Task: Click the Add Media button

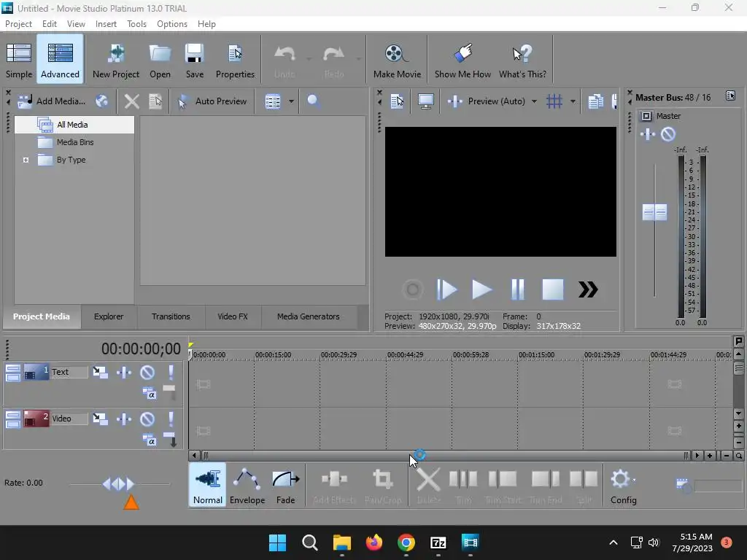Action: (x=52, y=101)
